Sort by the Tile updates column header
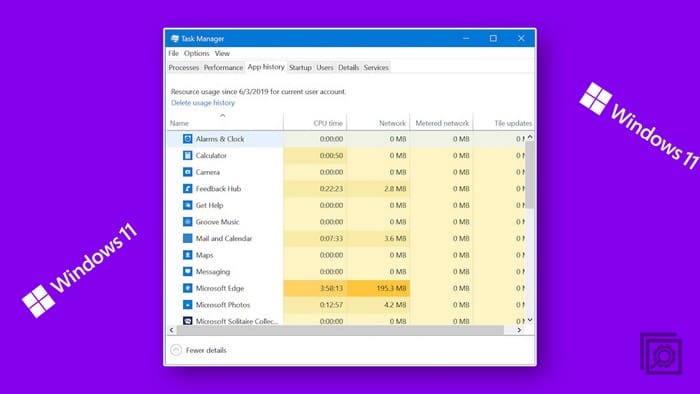The height and width of the screenshot is (394, 700). (504, 122)
